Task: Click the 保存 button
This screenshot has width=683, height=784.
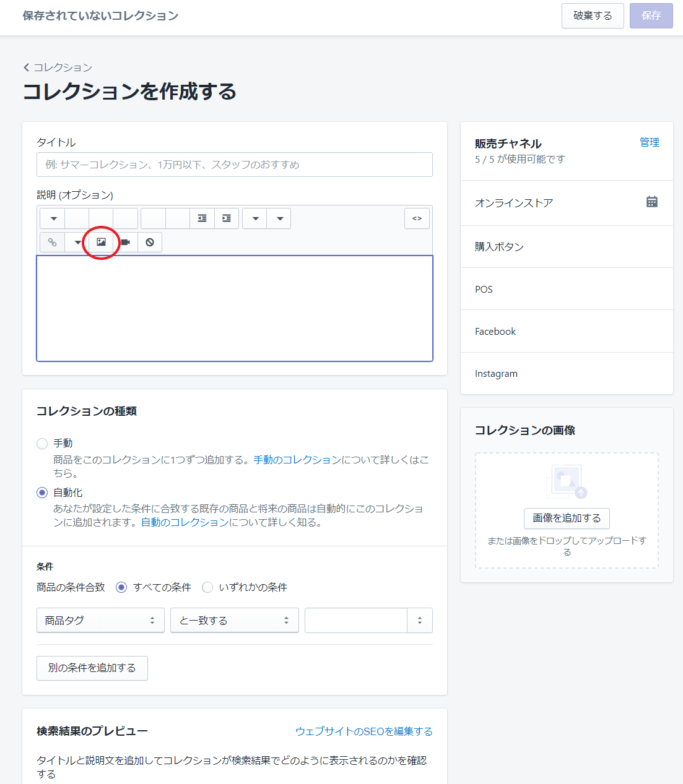Action: [651, 15]
